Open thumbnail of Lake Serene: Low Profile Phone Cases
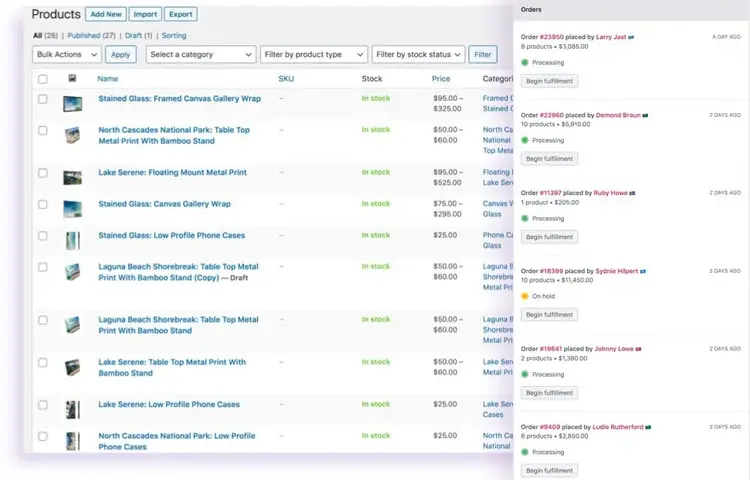 [73, 410]
